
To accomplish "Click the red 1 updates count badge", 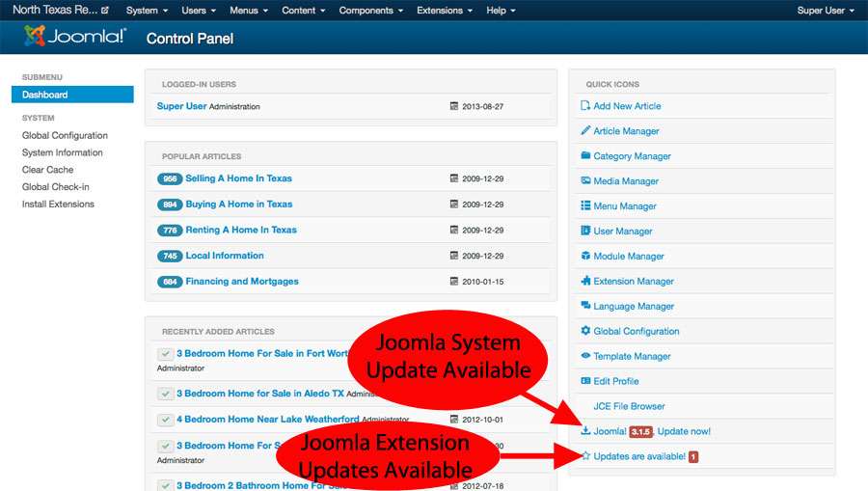I will [693, 456].
